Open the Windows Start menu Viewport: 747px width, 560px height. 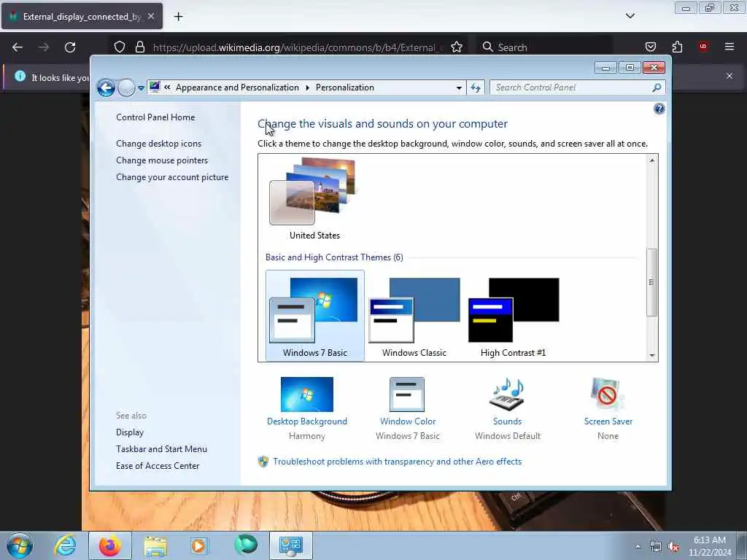point(20,545)
